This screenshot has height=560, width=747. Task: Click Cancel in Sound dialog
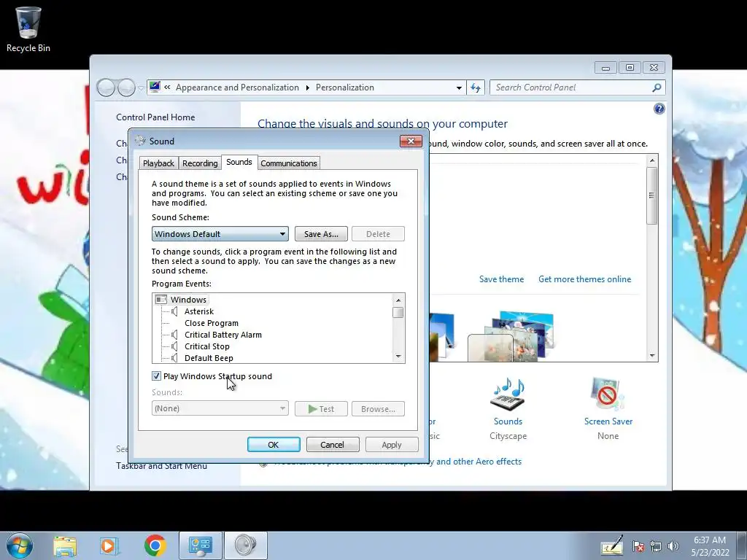coord(333,444)
